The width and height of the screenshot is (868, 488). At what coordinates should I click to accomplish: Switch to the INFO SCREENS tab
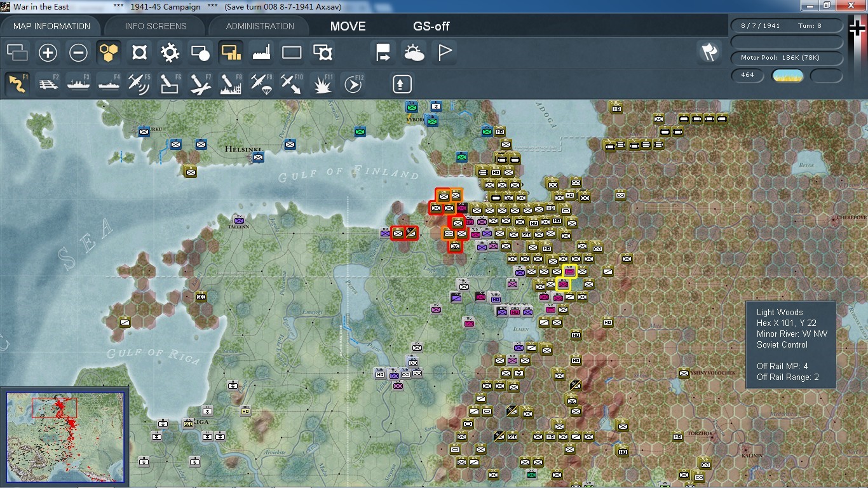(156, 26)
